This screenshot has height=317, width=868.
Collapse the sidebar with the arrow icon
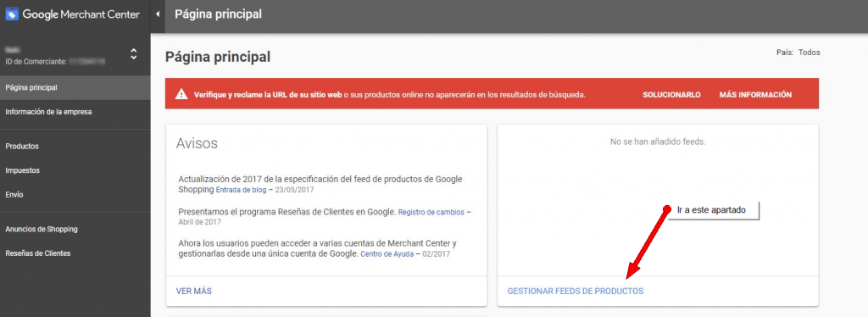(158, 14)
